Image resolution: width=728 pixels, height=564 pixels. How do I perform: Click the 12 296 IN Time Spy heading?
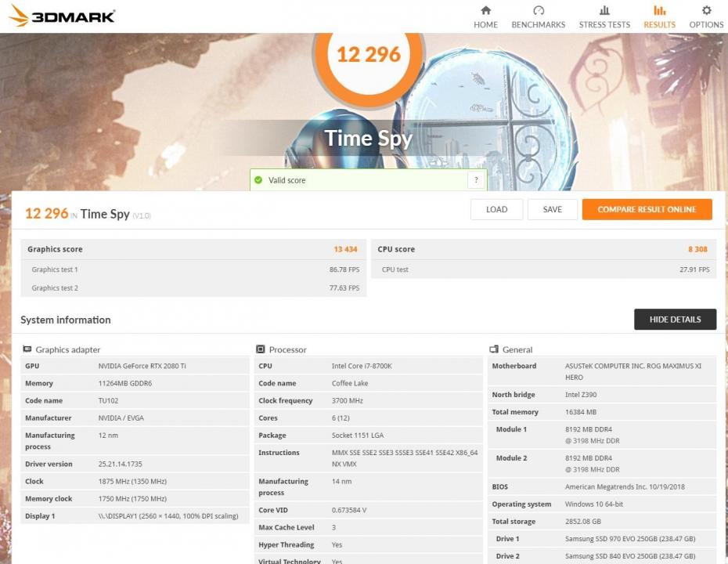point(88,214)
